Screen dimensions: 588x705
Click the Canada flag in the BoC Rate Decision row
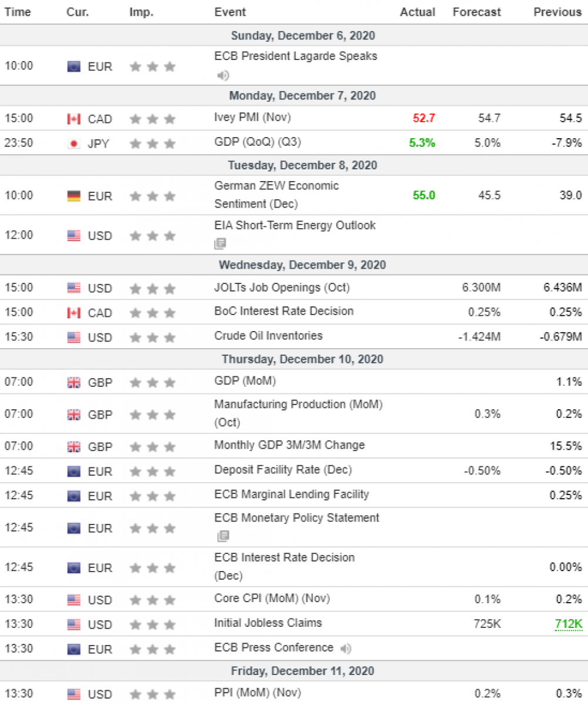coord(73,313)
